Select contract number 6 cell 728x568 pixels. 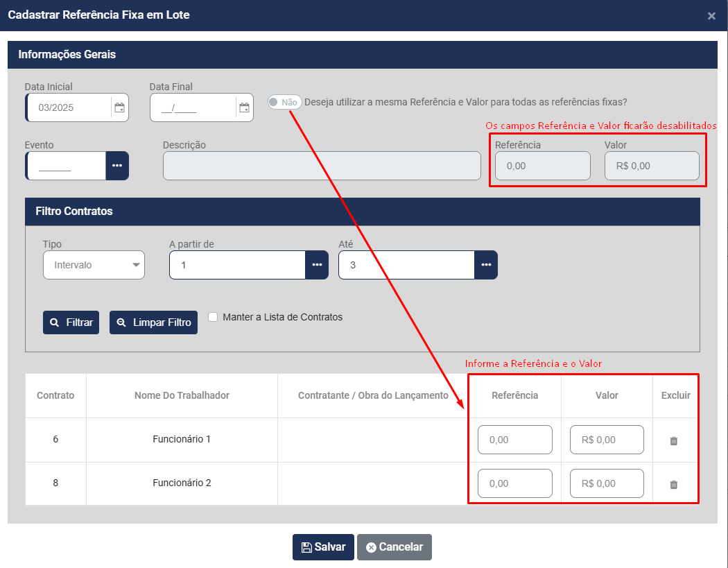55,440
